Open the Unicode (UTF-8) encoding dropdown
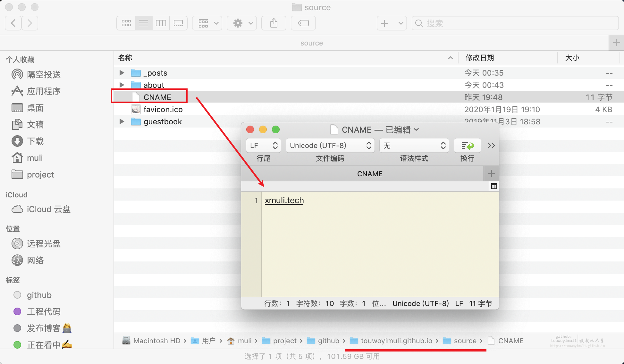This screenshot has height=364, width=624. (x=330, y=146)
